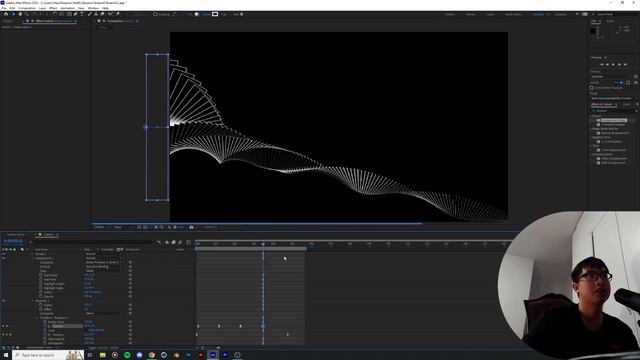Select the Pen tool

click(x=76, y=14)
